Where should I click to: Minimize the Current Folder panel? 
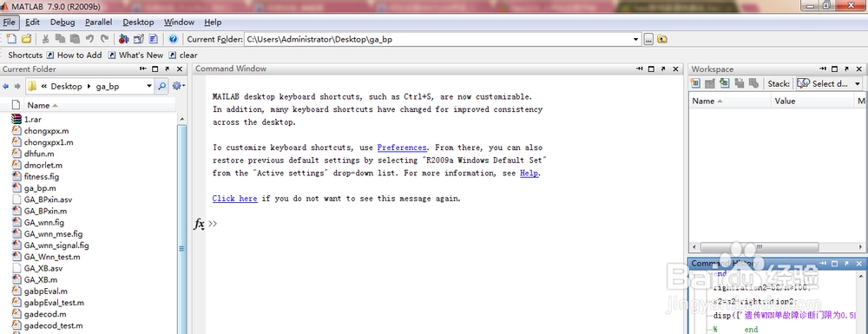pos(143,69)
